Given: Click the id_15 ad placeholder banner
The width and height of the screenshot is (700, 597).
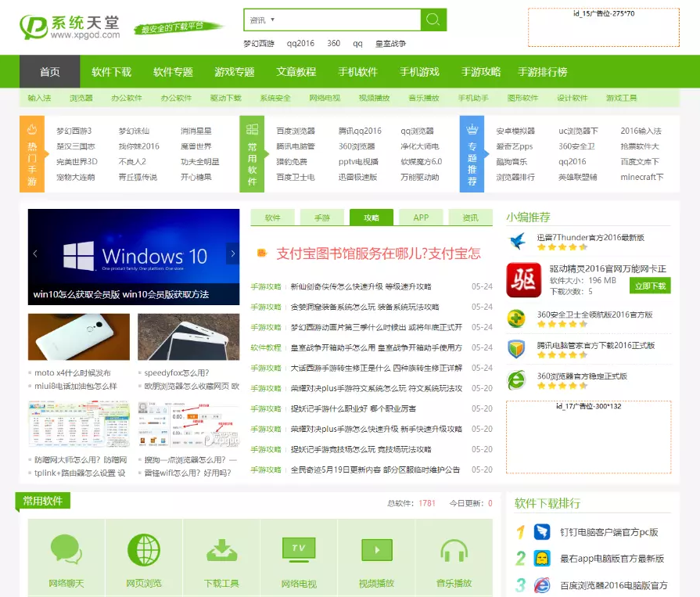Looking at the screenshot, I should (604, 27).
